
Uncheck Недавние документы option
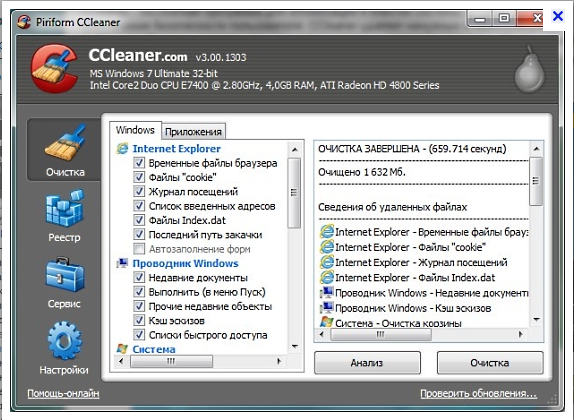[139, 277]
